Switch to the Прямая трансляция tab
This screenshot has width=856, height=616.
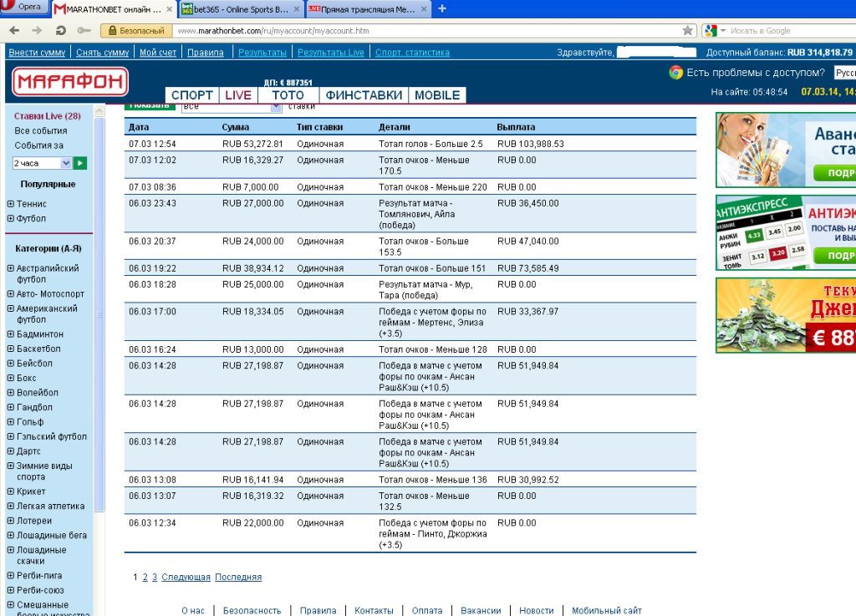[368, 9]
